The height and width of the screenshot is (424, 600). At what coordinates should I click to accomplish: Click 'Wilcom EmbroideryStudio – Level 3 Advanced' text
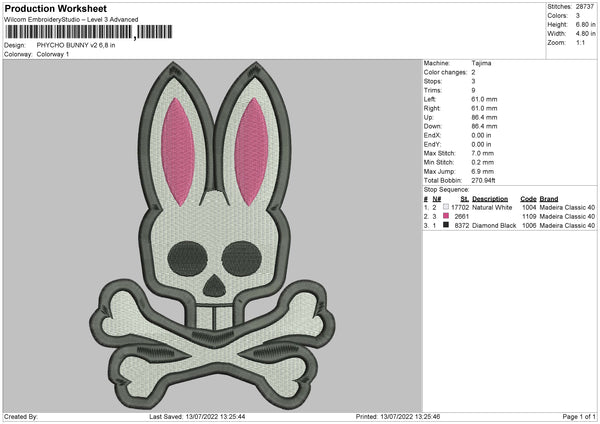[71, 20]
